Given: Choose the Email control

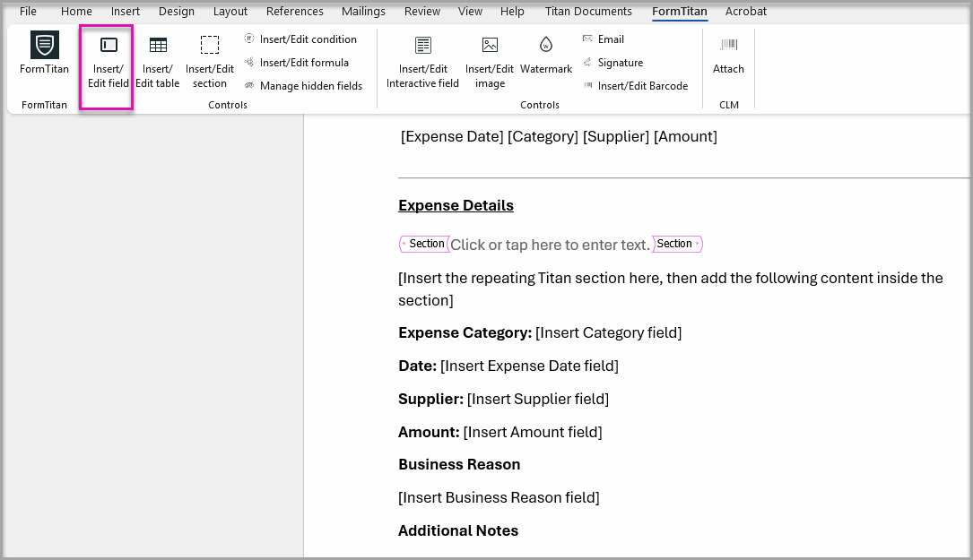Looking at the screenshot, I should 604,39.
